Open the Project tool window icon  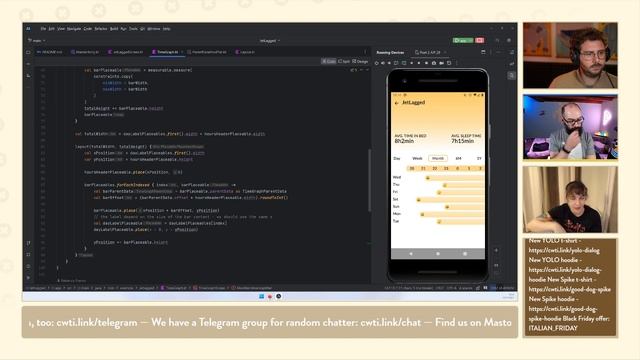28,52
